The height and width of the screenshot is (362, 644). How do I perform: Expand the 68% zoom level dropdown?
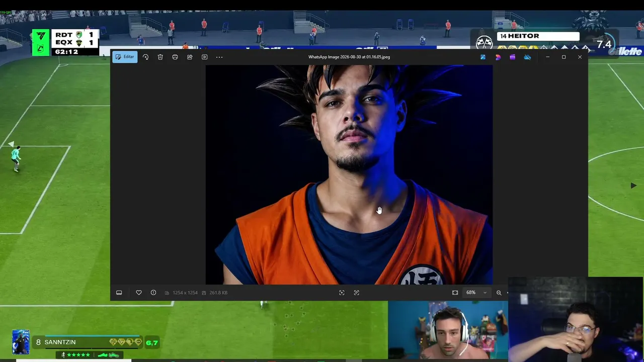coord(476,293)
